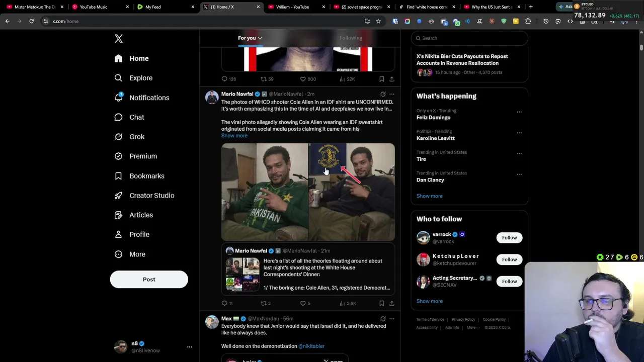This screenshot has height=362, width=644.
Task: Open the quoted Mario Nawfal theories post
Action: point(308,269)
